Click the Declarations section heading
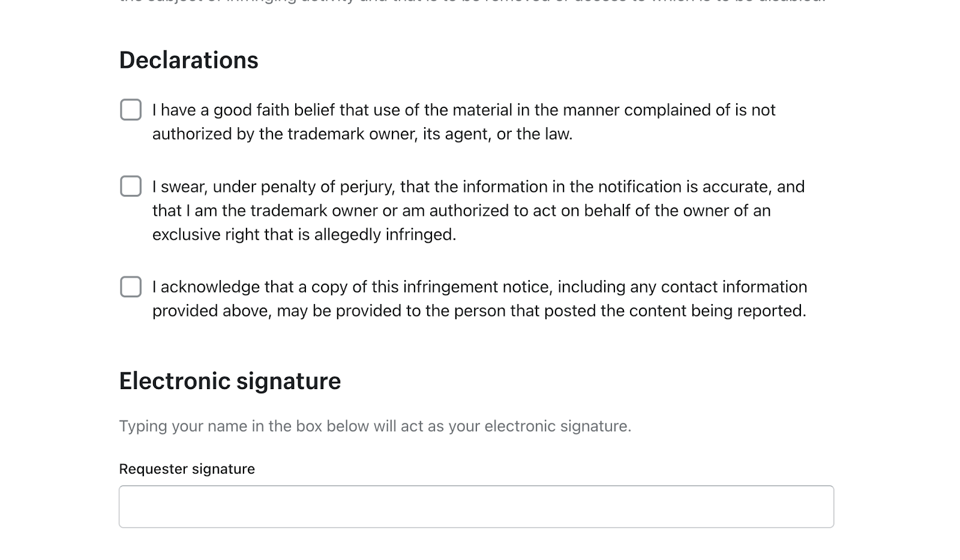960x560 pixels. [x=188, y=61]
